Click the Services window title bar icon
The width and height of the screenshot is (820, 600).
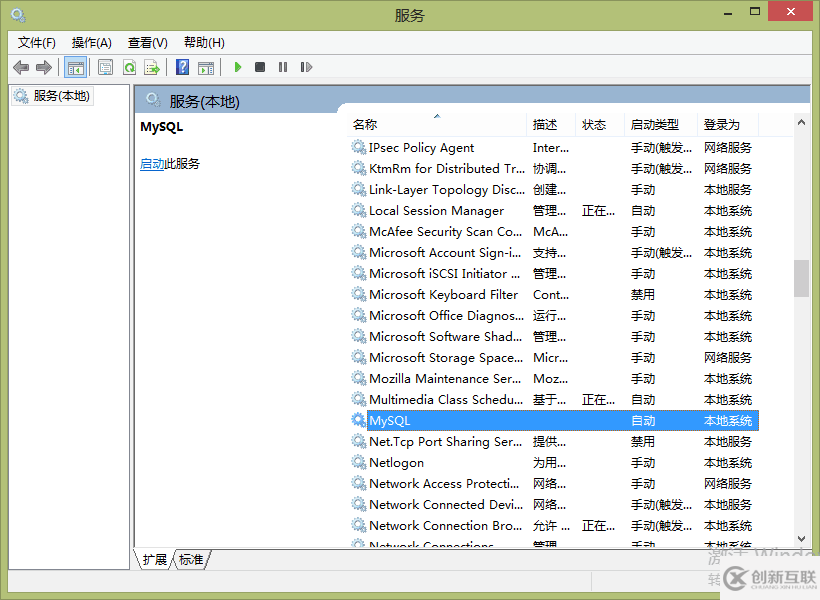pos(18,15)
